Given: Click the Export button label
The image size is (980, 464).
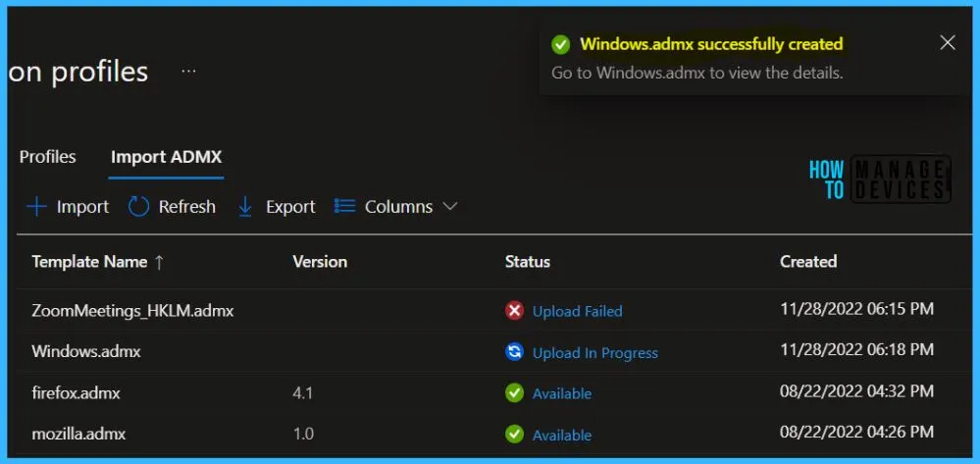Looking at the screenshot, I should [290, 207].
